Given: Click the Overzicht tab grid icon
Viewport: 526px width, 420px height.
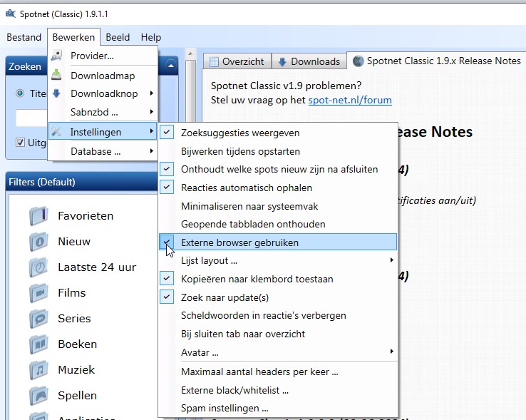Looking at the screenshot, I should click(x=214, y=62).
